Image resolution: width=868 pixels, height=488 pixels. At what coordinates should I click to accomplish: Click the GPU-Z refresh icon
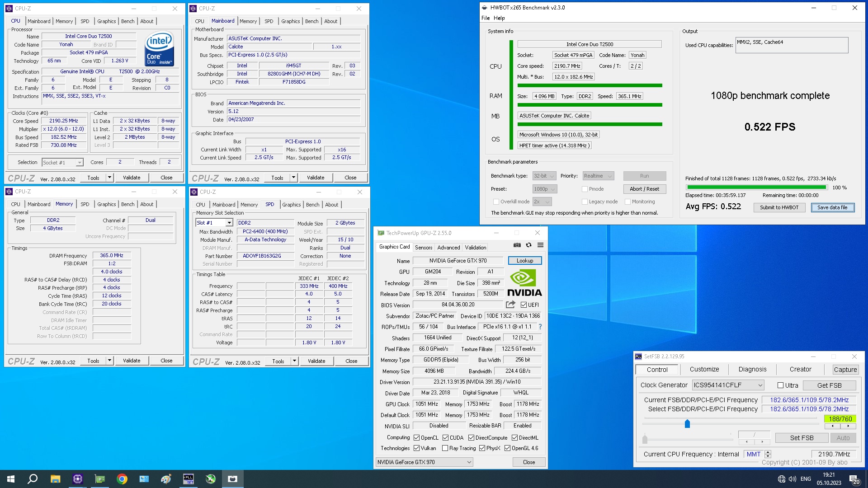pyautogui.click(x=528, y=245)
